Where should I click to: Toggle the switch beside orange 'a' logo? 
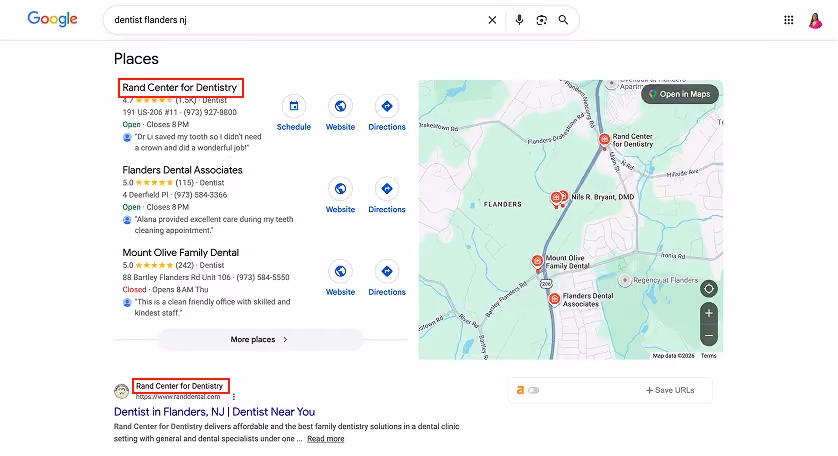click(533, 390)
